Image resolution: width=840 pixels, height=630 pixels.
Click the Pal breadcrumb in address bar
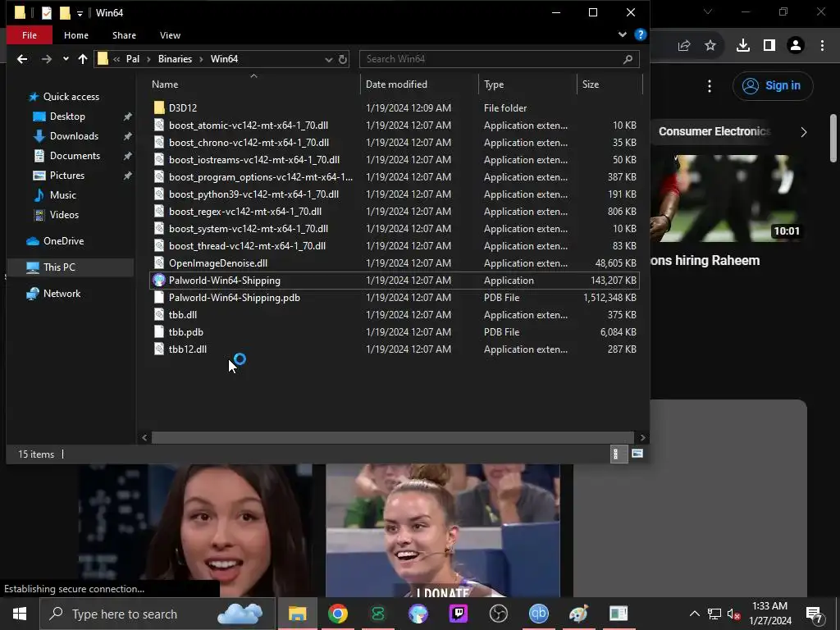click(x=133, y=59)
